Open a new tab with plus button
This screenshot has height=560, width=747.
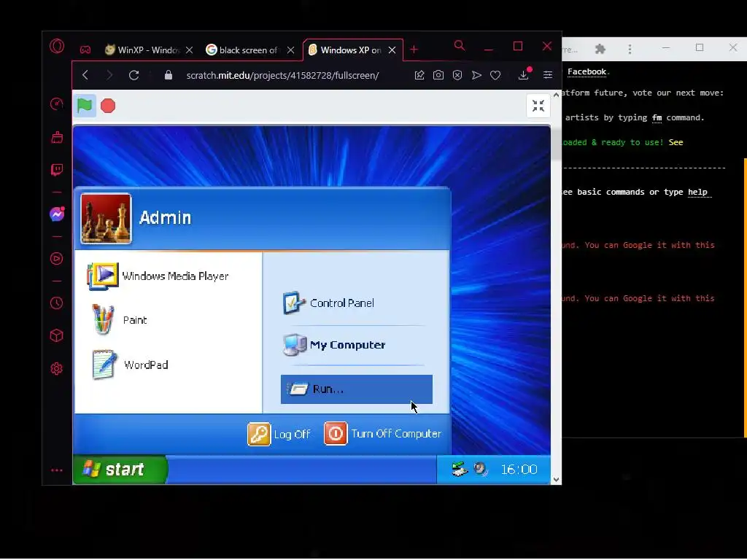pyautogui.click(x=414, y=50)
